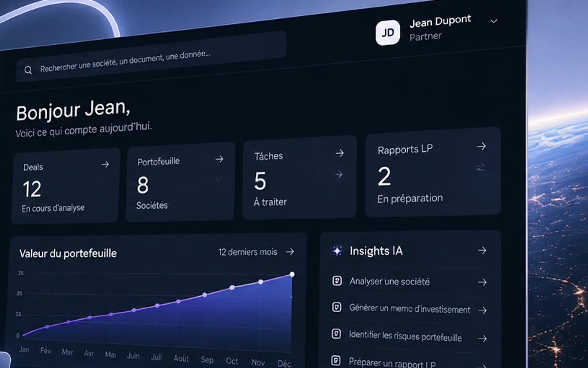Click 'En cours d'analyse' caption
The height and width of the screenshot is (368, 588).
[x=53, y=208]
